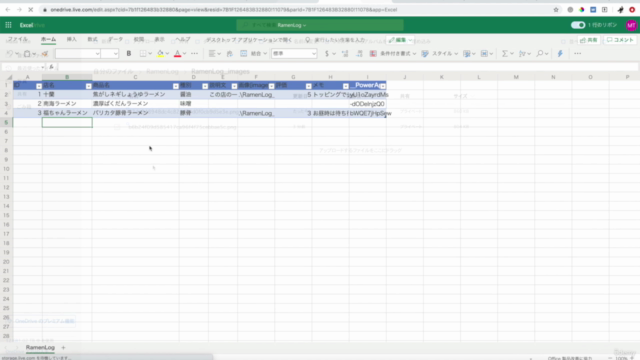Screen dimensions: 640x360
Task: Increase decimal places icon
Action: [345, 53]
